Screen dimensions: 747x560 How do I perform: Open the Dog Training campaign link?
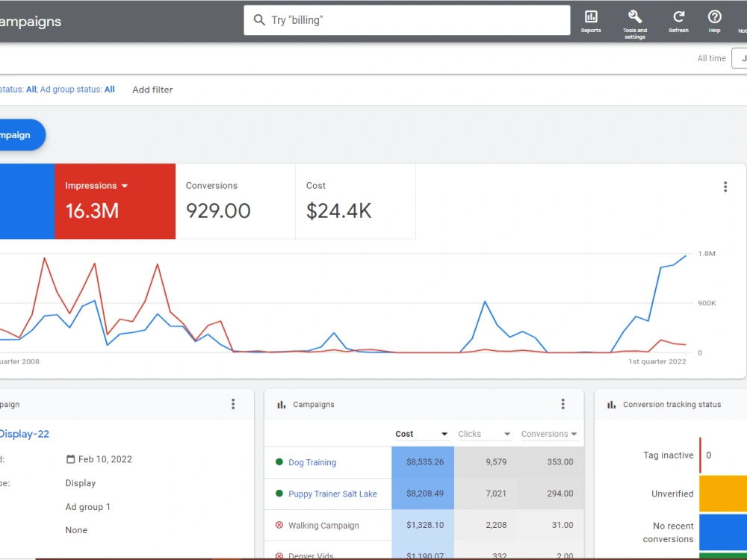tap(312, 462)
